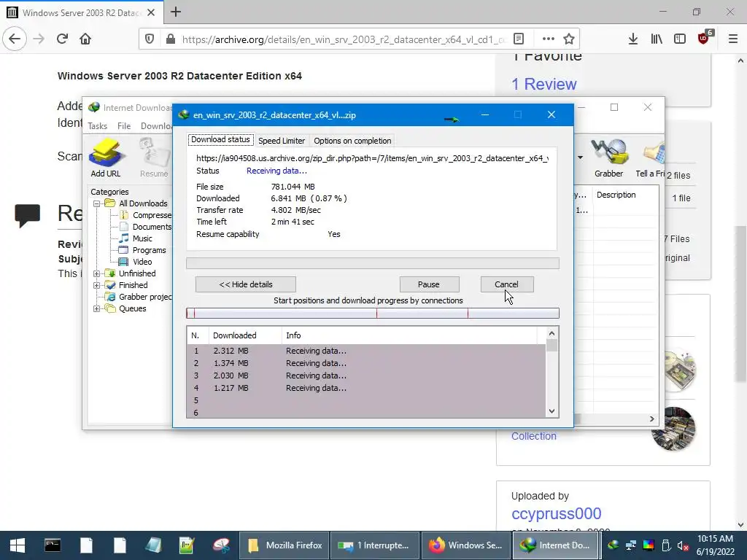The image size is (747, 560).
Task: Click the Tell a Friend toolbar icon
Action: coord(651,158)
